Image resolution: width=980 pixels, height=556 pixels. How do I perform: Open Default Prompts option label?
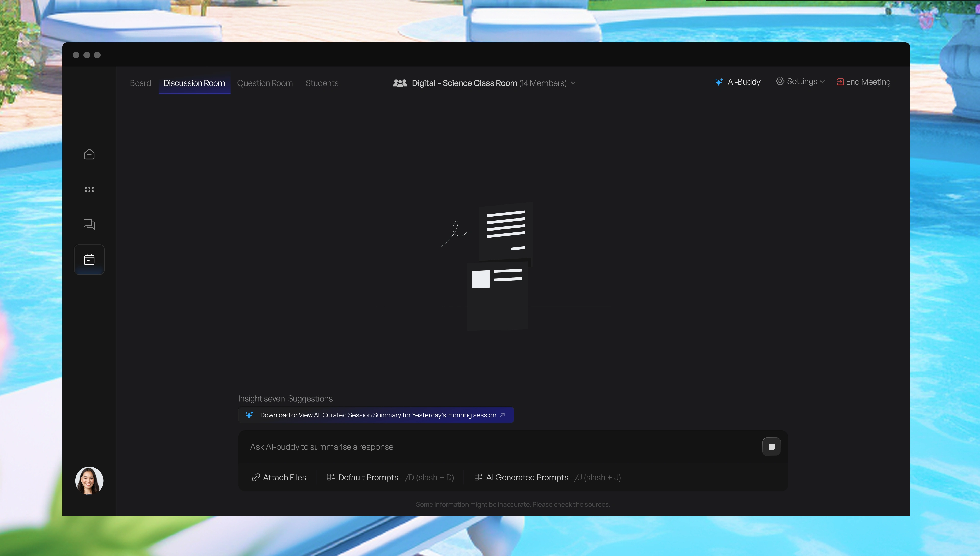[x=368, y=477]
